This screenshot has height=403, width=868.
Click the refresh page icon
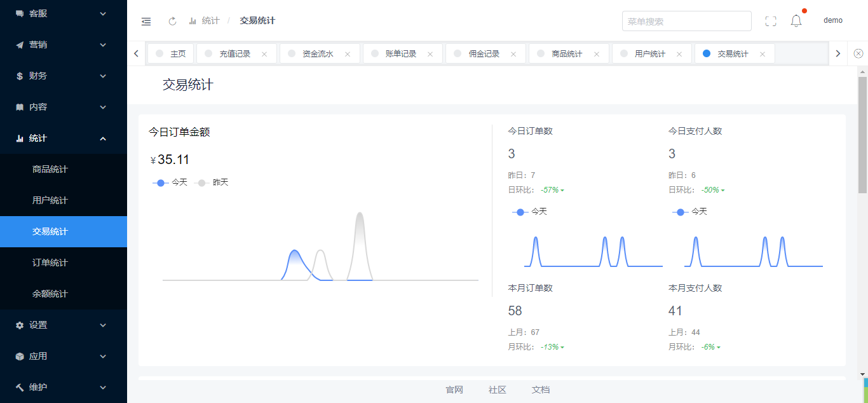tap(172, 22)
